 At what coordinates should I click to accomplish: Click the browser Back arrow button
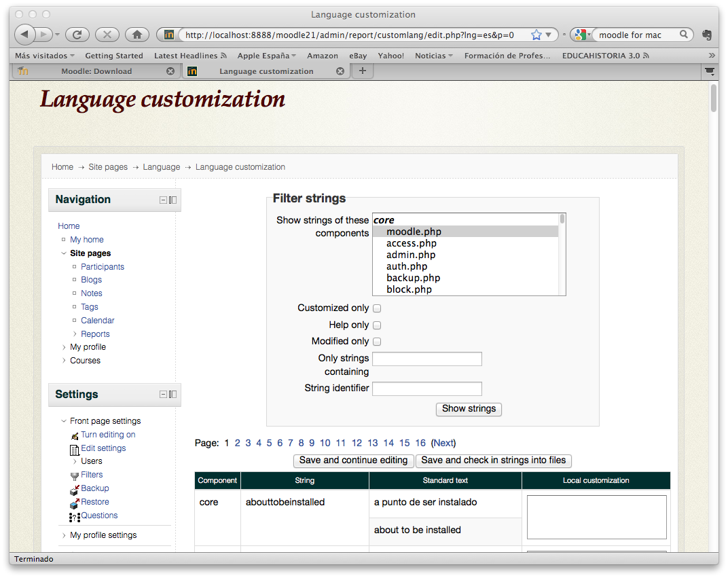pyautogui.click(x=25, y=35)
